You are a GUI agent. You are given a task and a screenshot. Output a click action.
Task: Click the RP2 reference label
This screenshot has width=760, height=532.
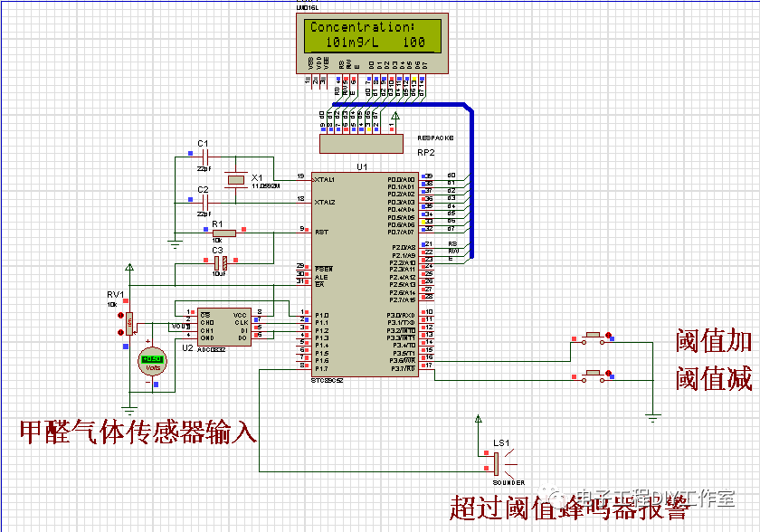pos(426,153)
